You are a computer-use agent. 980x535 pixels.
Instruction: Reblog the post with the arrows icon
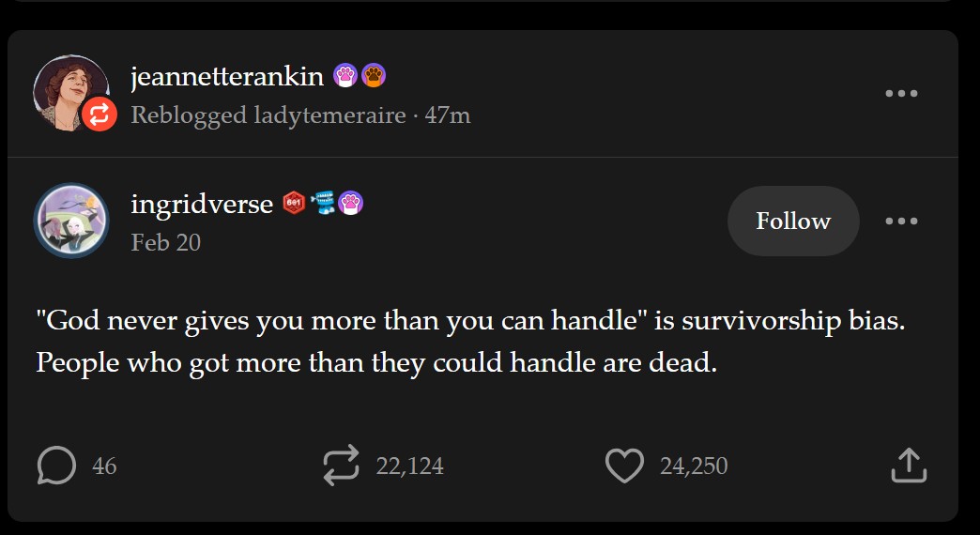(x=341, y=466)
